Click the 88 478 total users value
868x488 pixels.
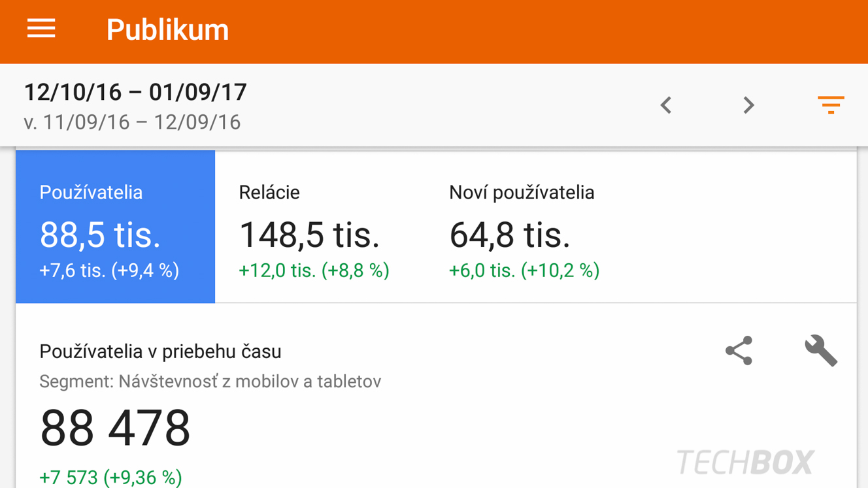pos(115,429)
